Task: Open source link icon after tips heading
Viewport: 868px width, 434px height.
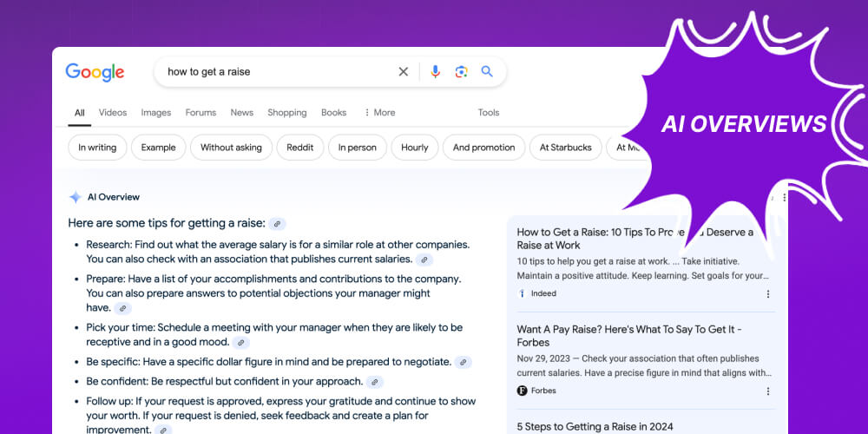Action: click(278, 224)
